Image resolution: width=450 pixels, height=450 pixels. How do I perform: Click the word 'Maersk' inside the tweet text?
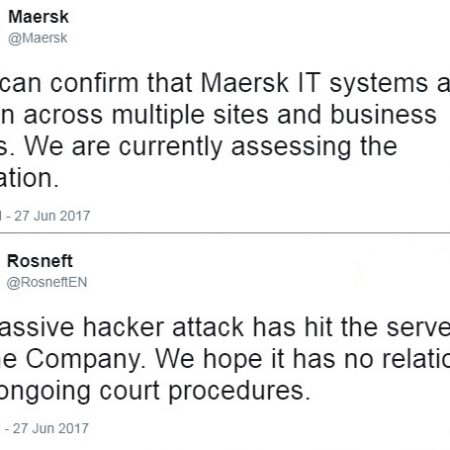point(244,83)
